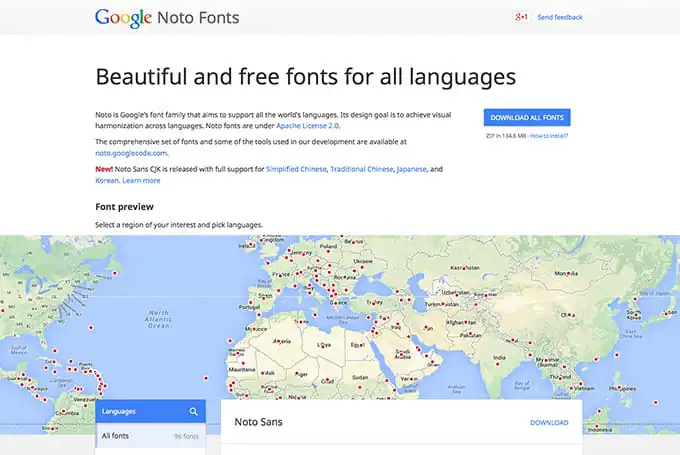Click the India marker on the map
This screenshot has width=680, height=455.
pos(498,363)
